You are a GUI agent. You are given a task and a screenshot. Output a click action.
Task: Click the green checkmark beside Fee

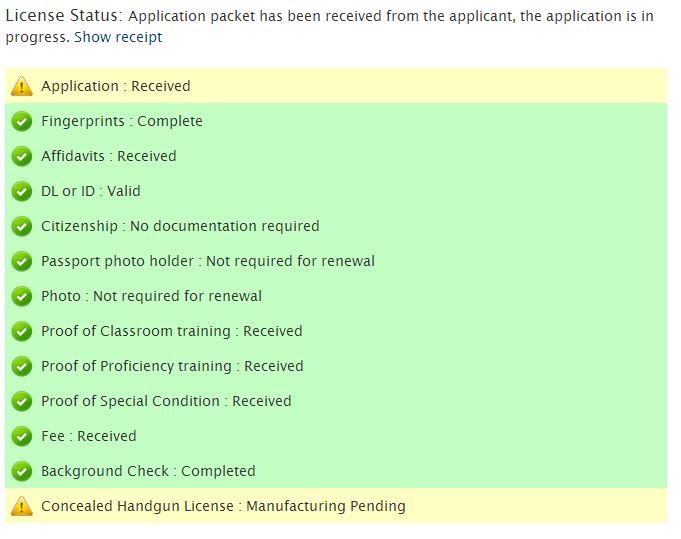[22, 436]
